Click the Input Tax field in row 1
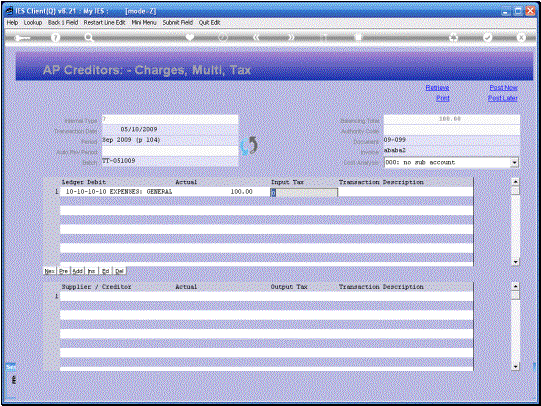Screen dimensions: 541x406 304,192
